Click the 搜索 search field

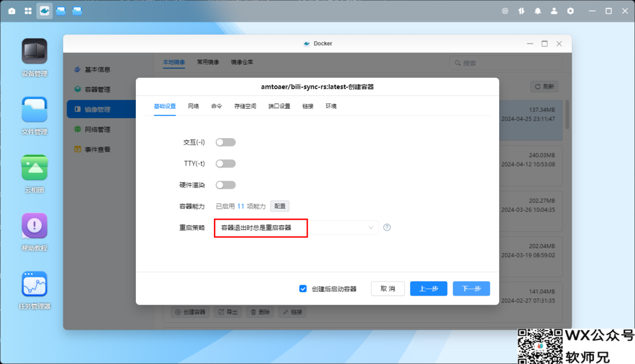tap(506, 63)
